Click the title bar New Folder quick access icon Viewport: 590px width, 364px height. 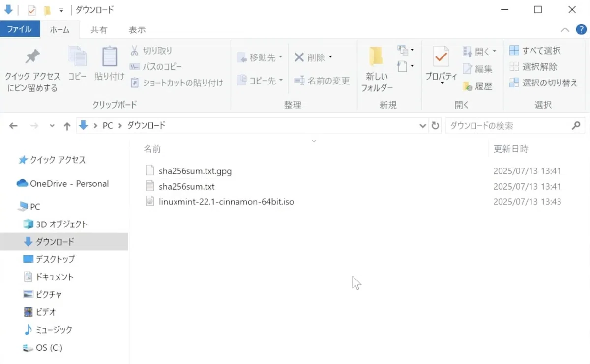pos(47,10)
